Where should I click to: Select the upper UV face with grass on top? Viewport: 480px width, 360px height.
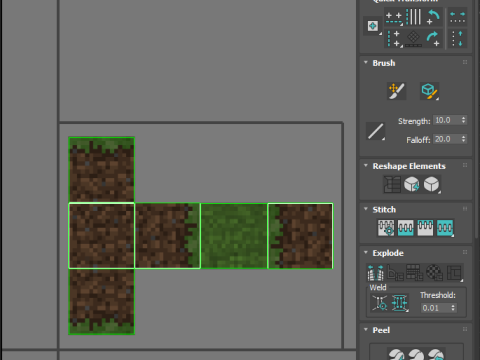click(101, 170)
